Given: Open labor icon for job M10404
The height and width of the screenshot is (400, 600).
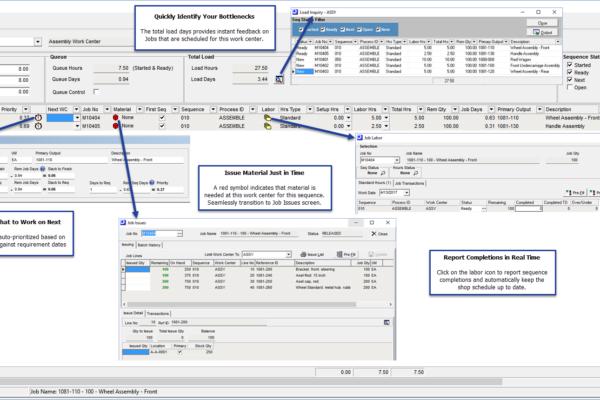Looking at the screenshot, I should pos(267,118).
